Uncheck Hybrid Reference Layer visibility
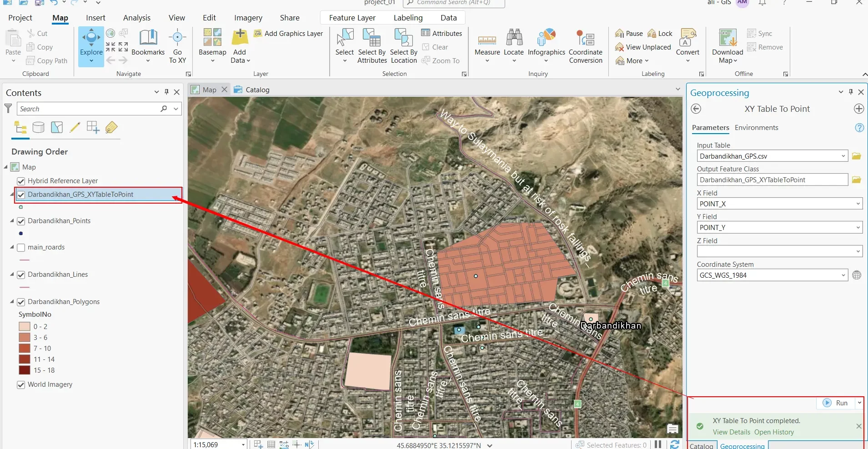The width and height of the screenshot is (868, 449). [x=21, y=181]
